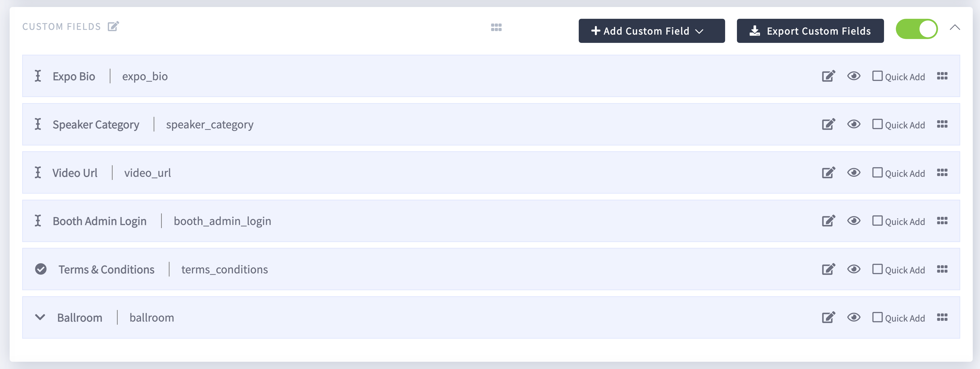The height and width of the screenshot is (369, 980).
Task: Edit the Expo Bio field
Action: [x=829, y=76]
